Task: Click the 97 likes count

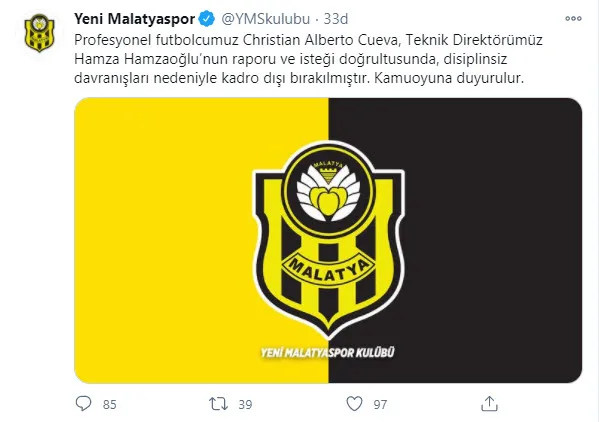Action: click(x=380, y=404)
